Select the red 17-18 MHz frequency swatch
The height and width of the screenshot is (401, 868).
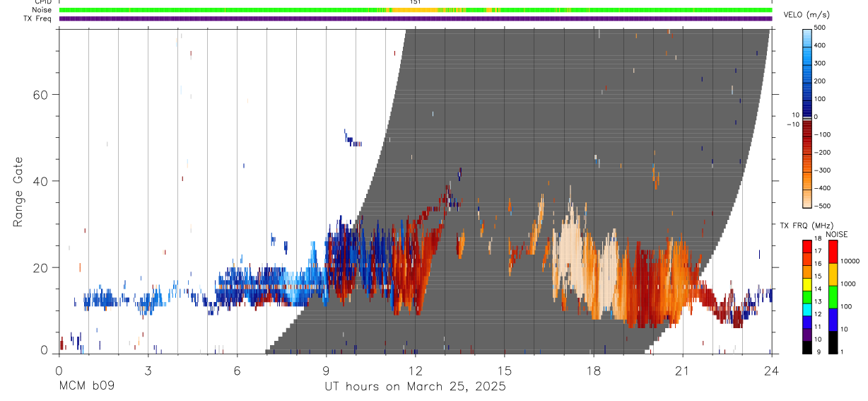(x=807, y=245)
